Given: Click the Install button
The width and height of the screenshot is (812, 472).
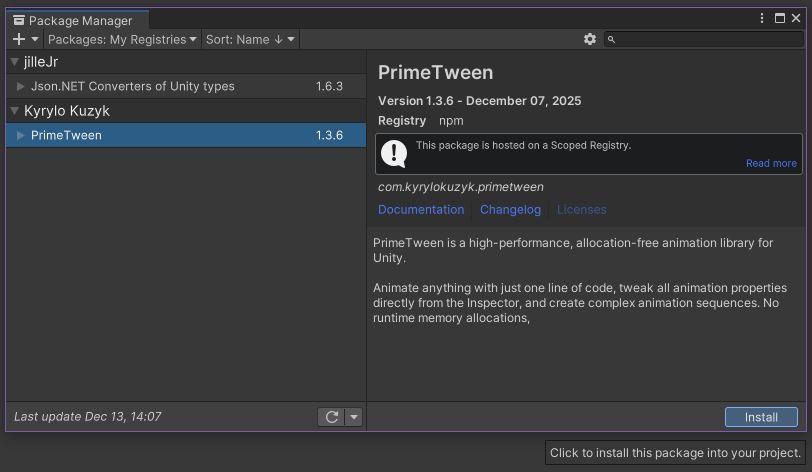Looking at the screenshot, I should [761, 417].
